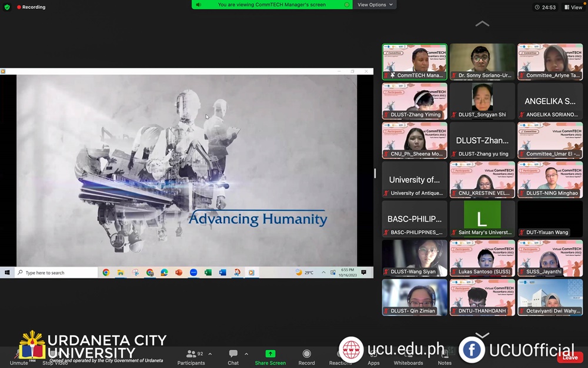Toggle the Unmute microphone button
The width and height of the screenshot is (588, 368).
pyautogui.click(x=19, y=357)
